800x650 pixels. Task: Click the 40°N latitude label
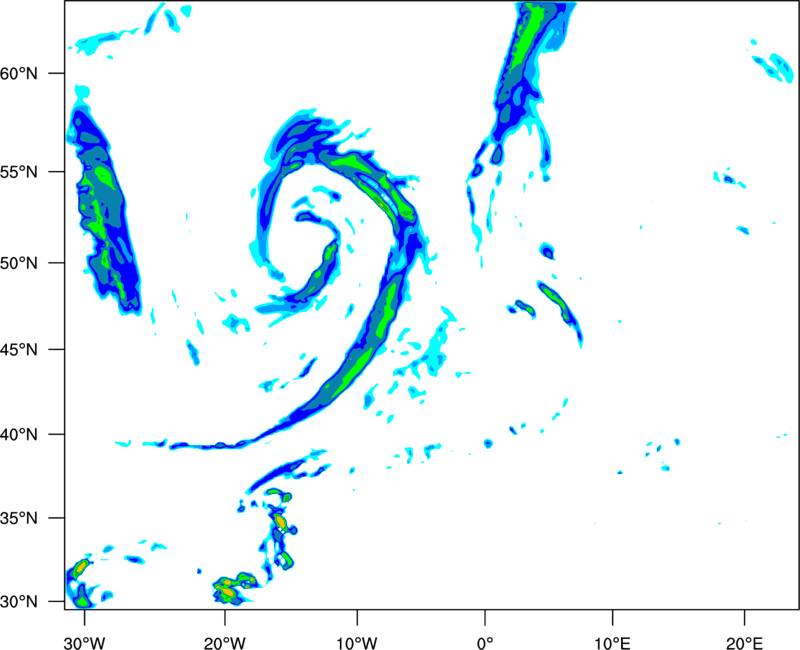point(19,435)
